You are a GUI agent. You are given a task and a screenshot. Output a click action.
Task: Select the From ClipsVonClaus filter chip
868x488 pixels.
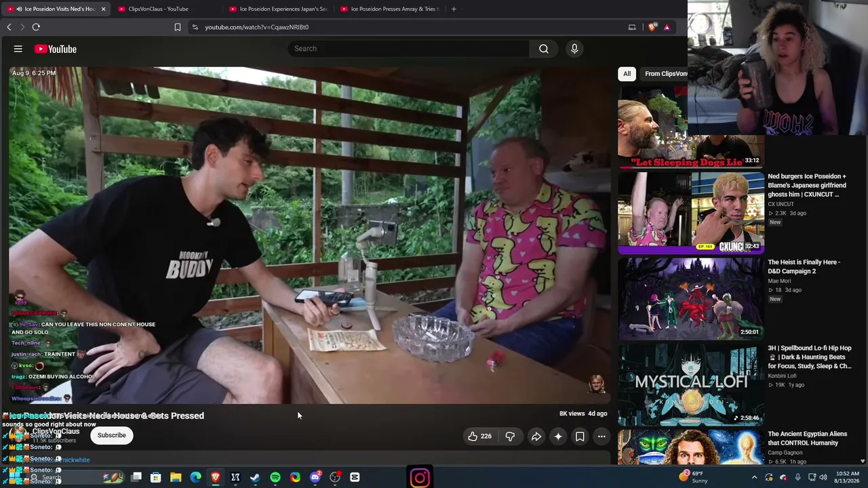pos(665,74)
